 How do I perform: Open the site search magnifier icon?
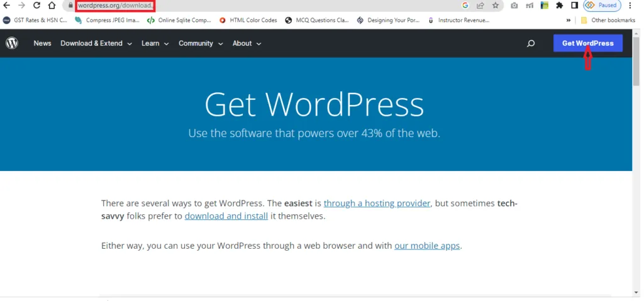pyautogui.click(x=531, y=43)
